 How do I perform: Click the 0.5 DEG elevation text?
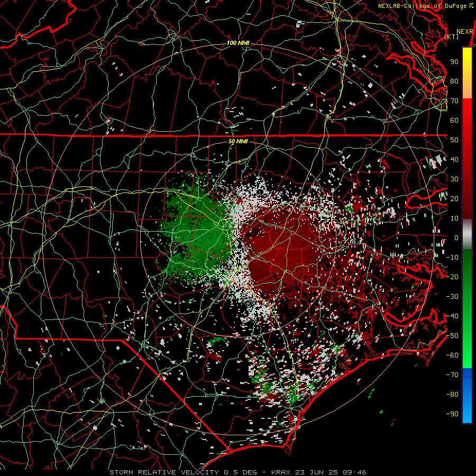pos(240,472)
